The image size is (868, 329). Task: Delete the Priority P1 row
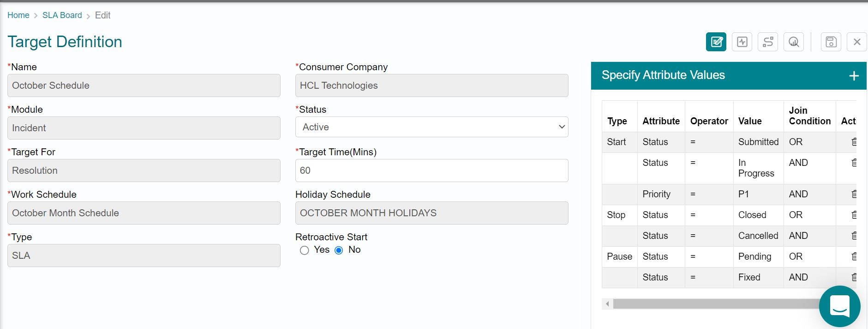pyautogui.click(x=854, y=194)
